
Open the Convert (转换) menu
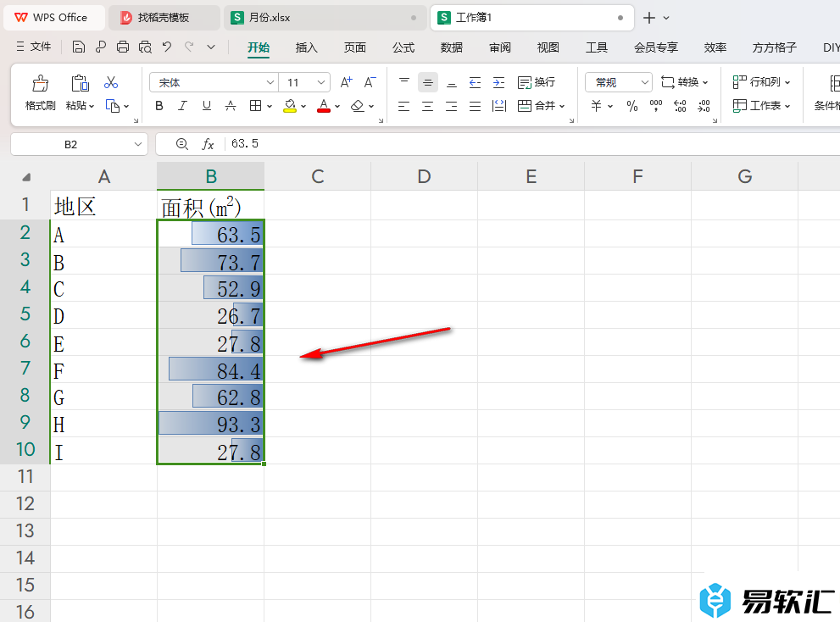click(684, 82)
